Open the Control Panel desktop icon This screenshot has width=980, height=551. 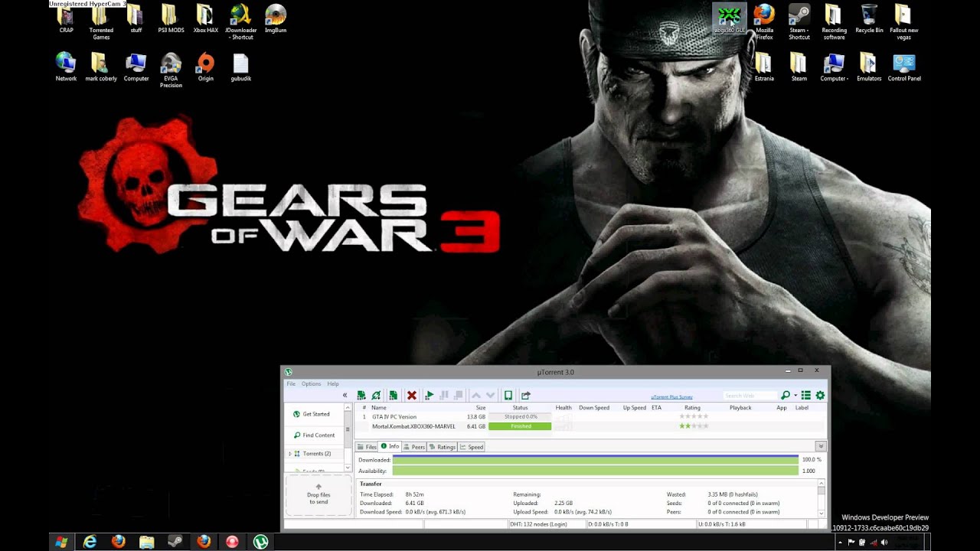click(x=904, y=67)
